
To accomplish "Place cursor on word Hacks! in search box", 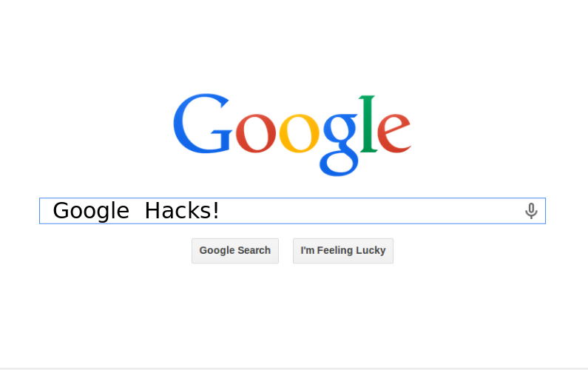I will pyautogui.click(x=182, y=210).
